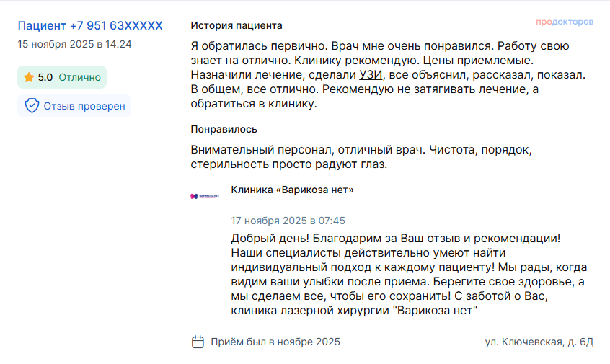610x364 pixels.
Task: Click «Приём был в ноябре 2025» text
Action: coord(275,342)
